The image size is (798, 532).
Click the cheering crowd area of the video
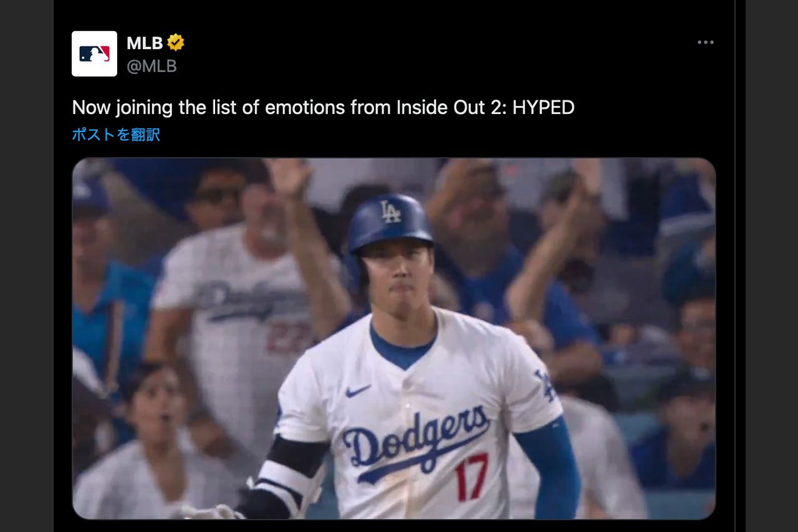coord(561,206)
